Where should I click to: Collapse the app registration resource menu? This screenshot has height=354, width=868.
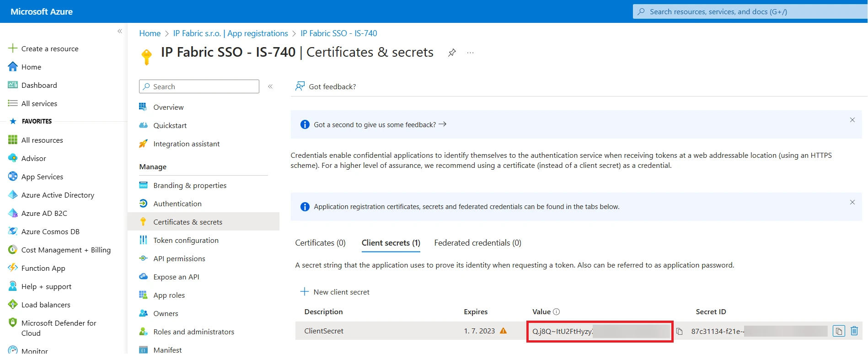(x=270, y=86)
